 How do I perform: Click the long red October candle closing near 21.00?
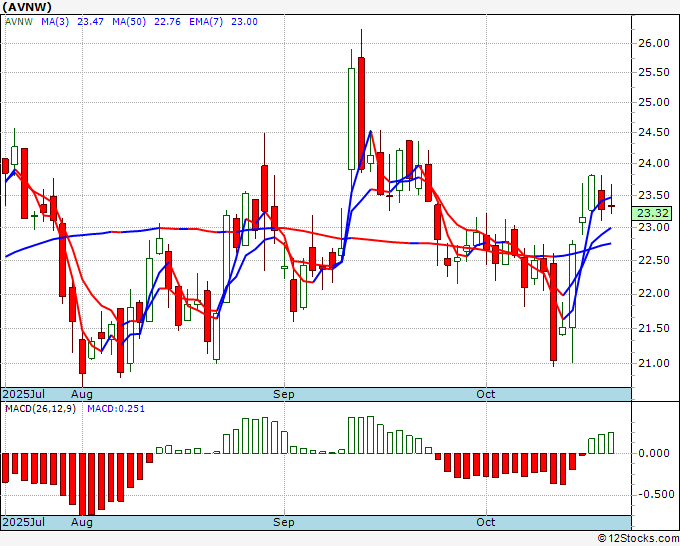coord(553,312)
